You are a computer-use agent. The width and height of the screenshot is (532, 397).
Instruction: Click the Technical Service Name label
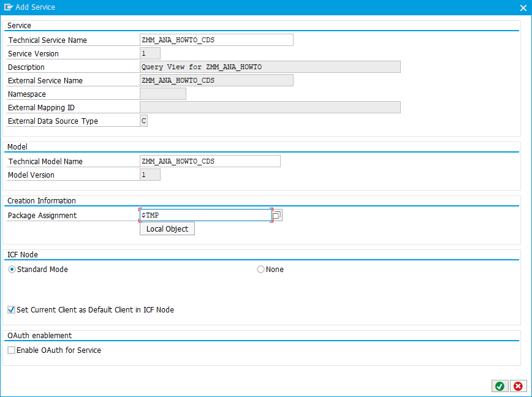[48, 40]
